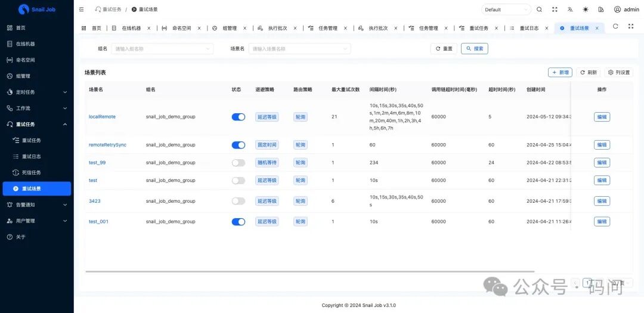
Task: Click 编辑 for test_001 row
Action: (602, 222)
